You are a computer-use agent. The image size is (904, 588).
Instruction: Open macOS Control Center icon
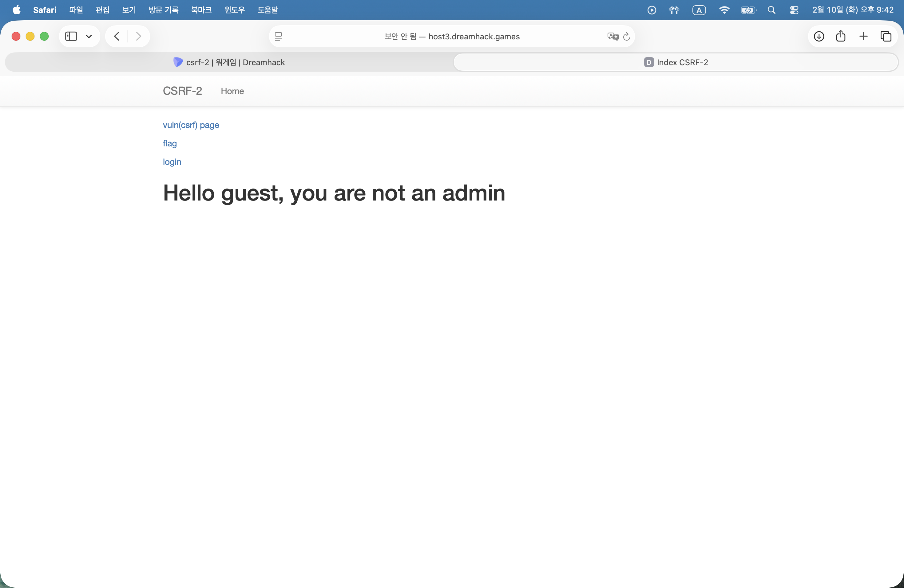pyautogui.click(x=794, y=10)
